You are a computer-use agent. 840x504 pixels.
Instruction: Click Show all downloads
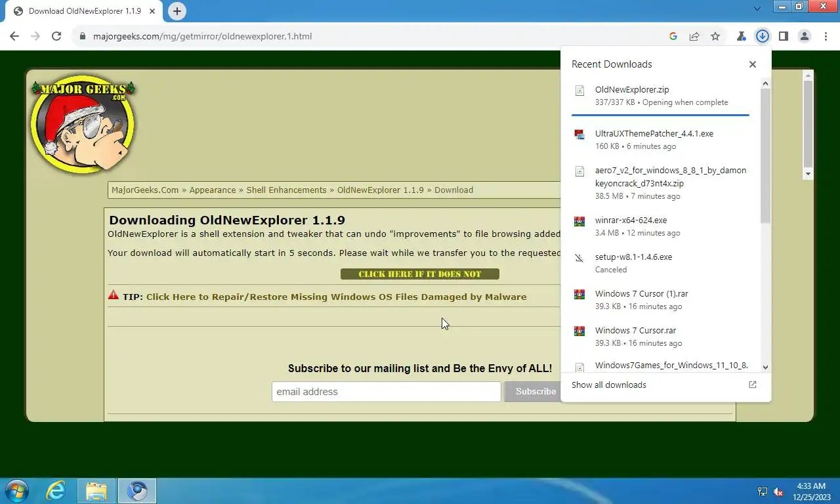click(608, 385)
